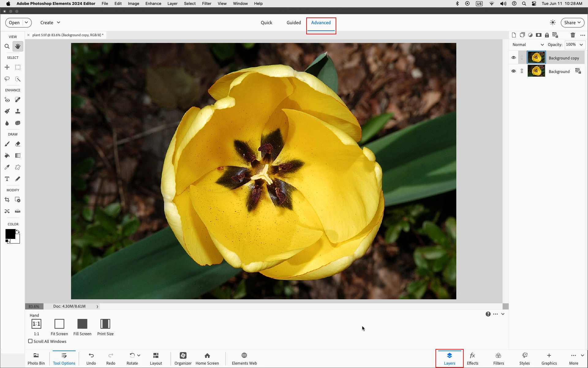Select the Zoom tool
This screenshot has width=588, height=368.
(x=7, y=46)
